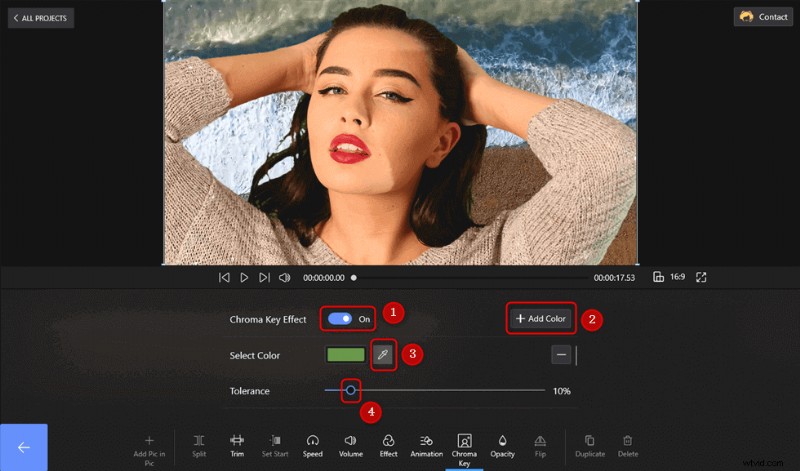The image size is (800, 471).
Task: Open the Effect tool
Action: (388, 446)
